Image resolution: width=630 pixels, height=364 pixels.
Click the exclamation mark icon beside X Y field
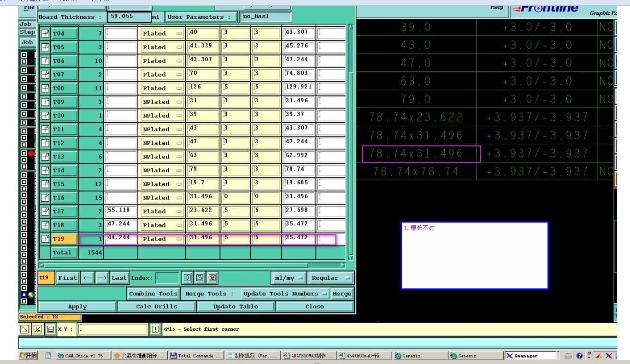[156, 329]
